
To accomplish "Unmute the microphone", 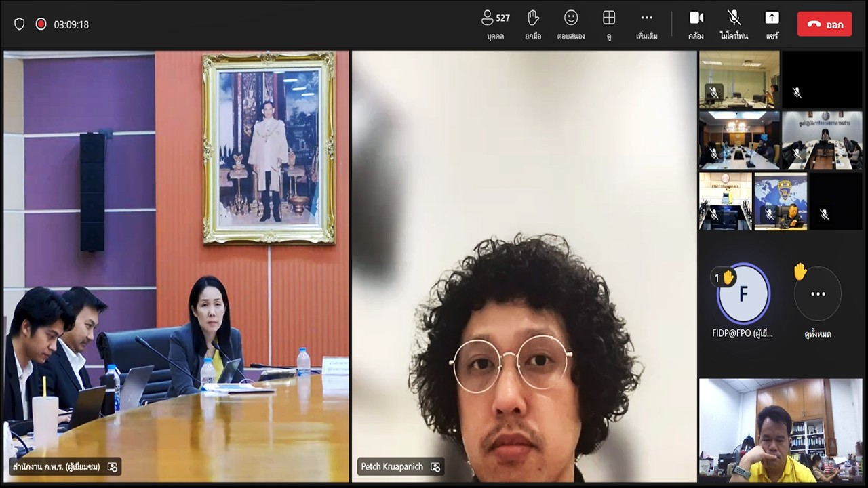I will [x=734, y=24].
